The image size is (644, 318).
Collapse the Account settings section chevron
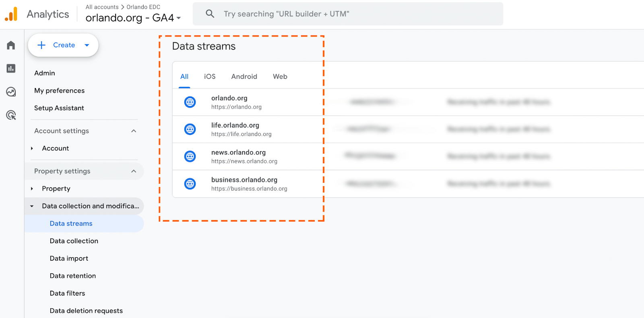tap(134, 131)
